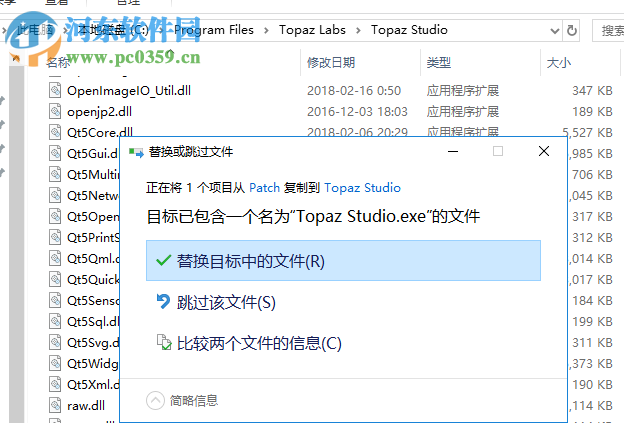Click the 189 KB size cell
The image size is (624, 423).
point(592,112)
